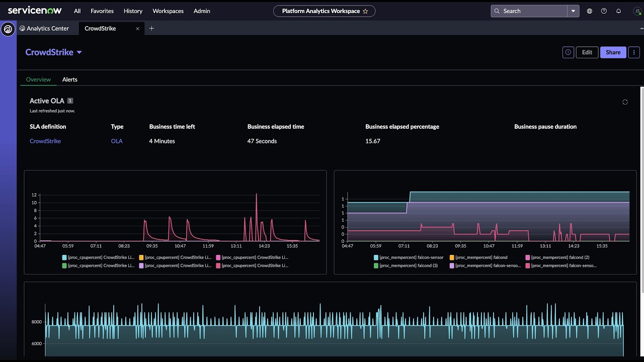Toggle the cyan proc_cpupercent legend series
Viewport: 644px width, 362px height.
pyautogui.click(x=98, y=257)
